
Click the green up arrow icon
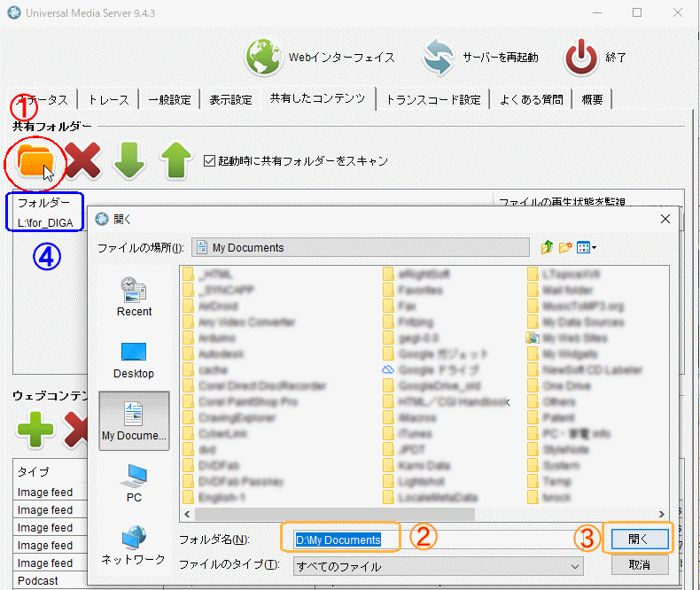(x=176, y=161)
